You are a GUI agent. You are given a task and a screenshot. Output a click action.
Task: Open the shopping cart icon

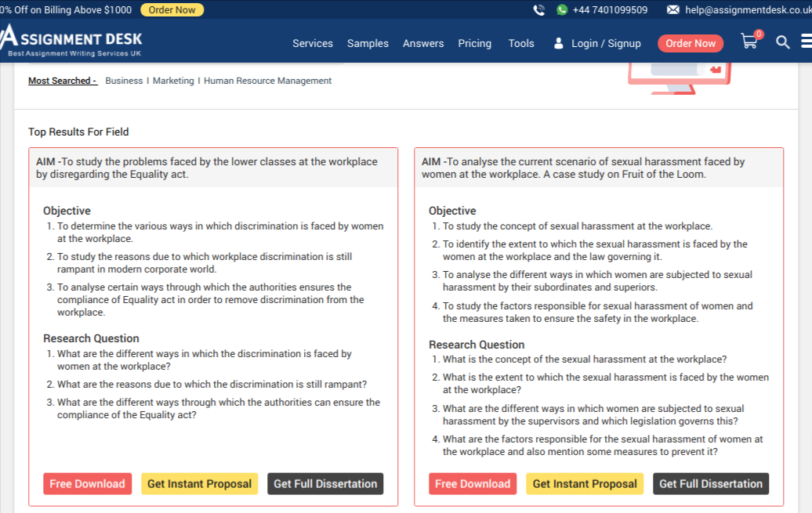749,41
